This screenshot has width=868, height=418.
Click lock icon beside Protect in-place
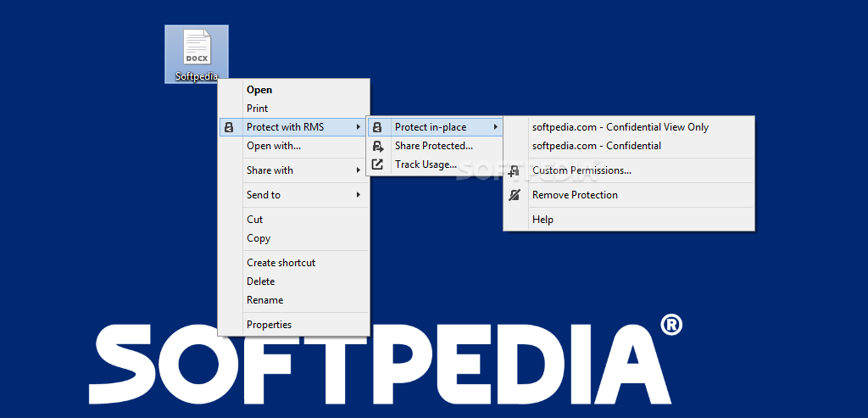point(377,127)
